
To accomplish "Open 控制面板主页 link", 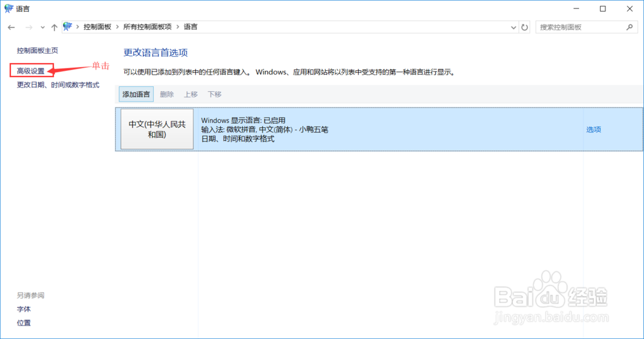I will click(x=37, y=50).
